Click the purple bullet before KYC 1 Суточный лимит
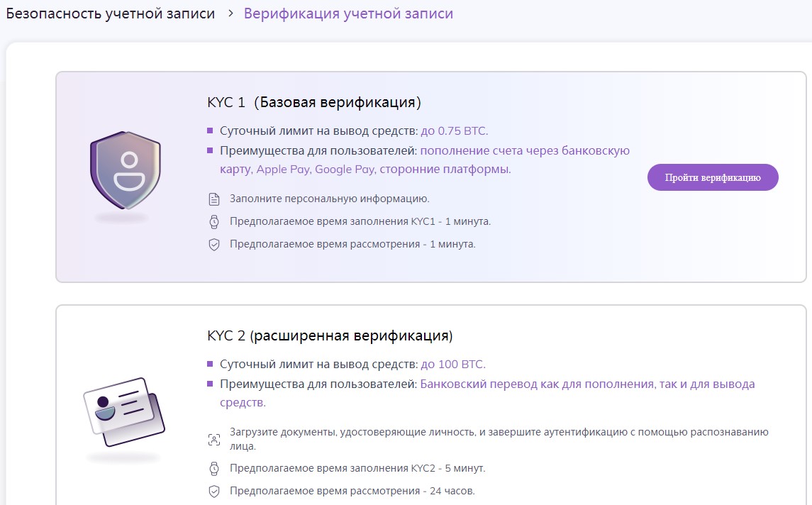 click(210, 131)
